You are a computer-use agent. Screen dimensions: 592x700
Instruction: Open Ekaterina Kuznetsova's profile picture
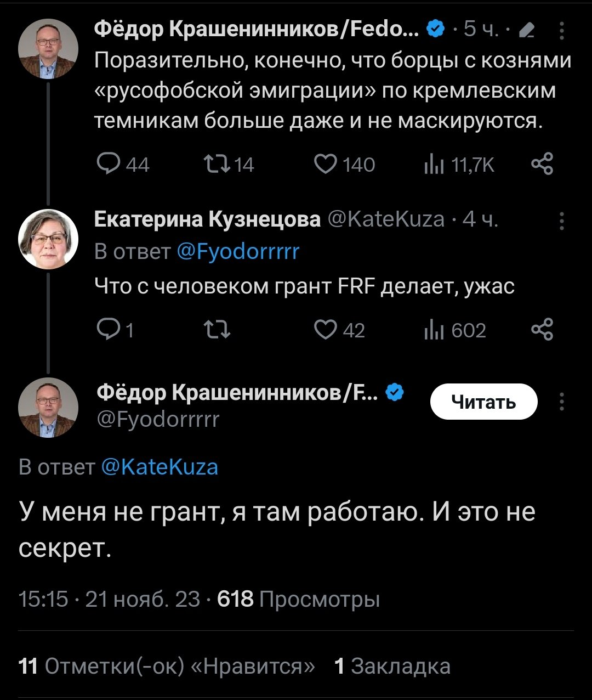tap(48, 239)
